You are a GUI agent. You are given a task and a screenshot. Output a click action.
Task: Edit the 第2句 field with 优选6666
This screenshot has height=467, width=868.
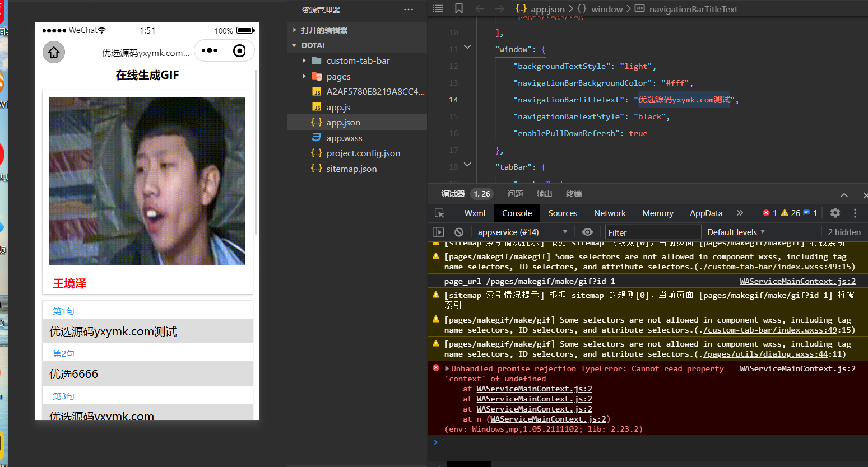coord(147,373)
